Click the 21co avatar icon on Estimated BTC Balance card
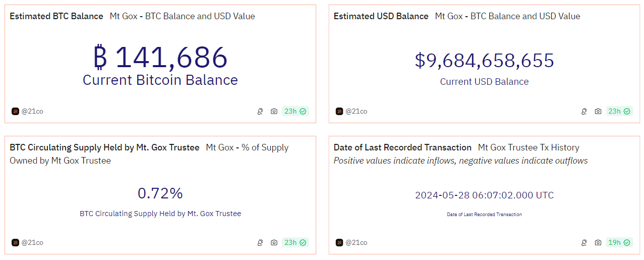 15,111
